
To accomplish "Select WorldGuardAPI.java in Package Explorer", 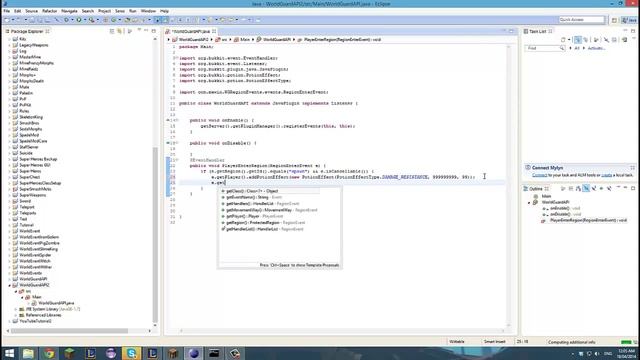I will [56, 303].
